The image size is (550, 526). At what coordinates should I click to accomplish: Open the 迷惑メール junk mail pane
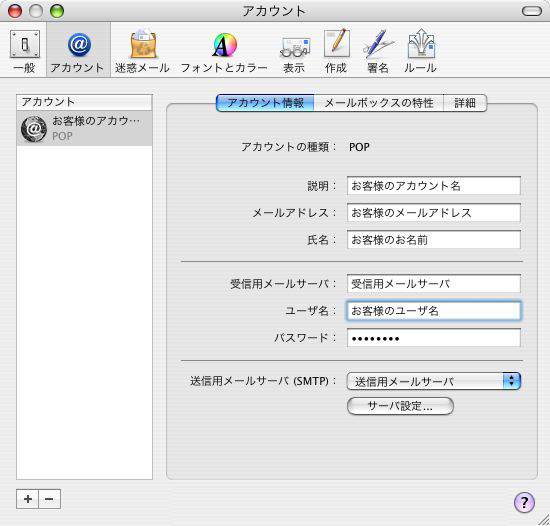[142, 51]
